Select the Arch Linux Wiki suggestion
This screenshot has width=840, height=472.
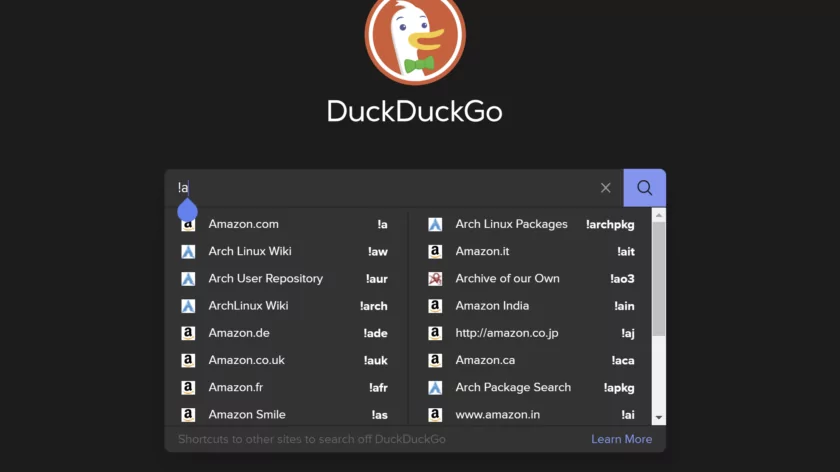coord(284,251)
